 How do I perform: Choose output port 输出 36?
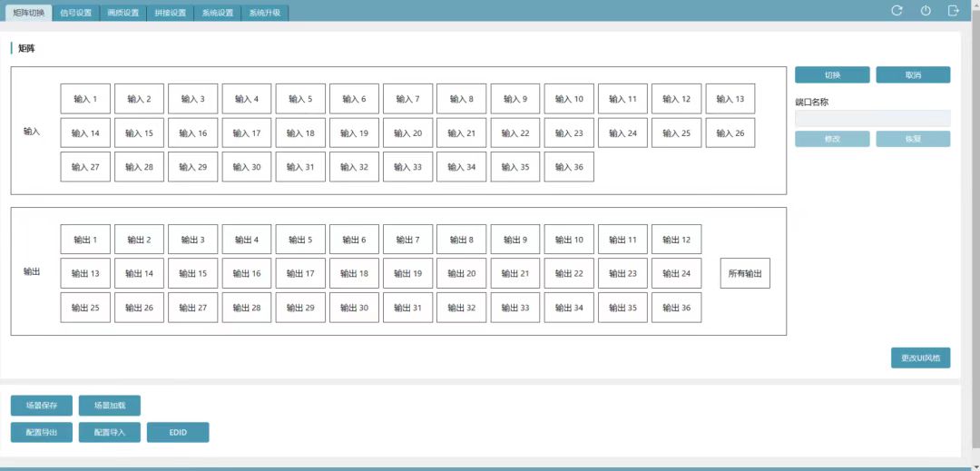click(676, 308)
